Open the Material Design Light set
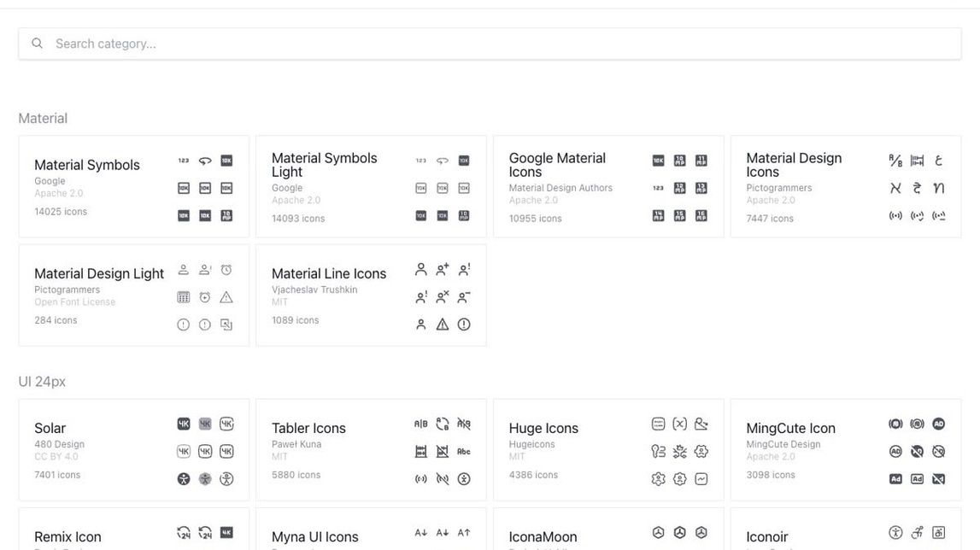 134,295
